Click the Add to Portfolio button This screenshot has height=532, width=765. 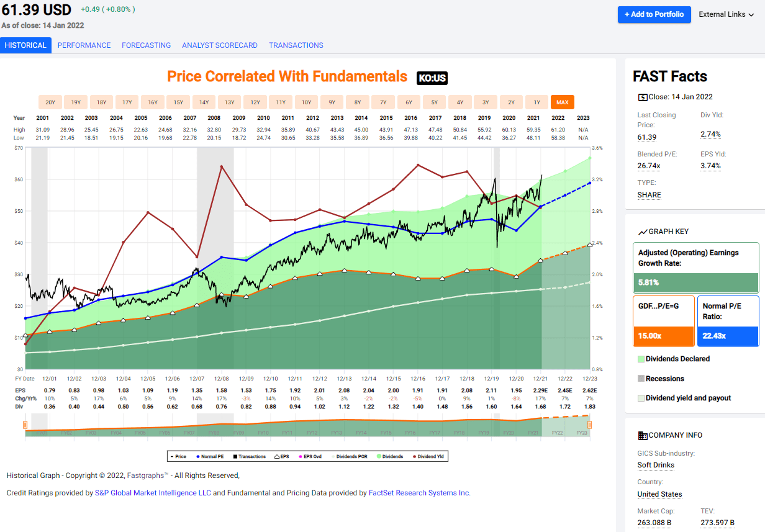(654, 14)
